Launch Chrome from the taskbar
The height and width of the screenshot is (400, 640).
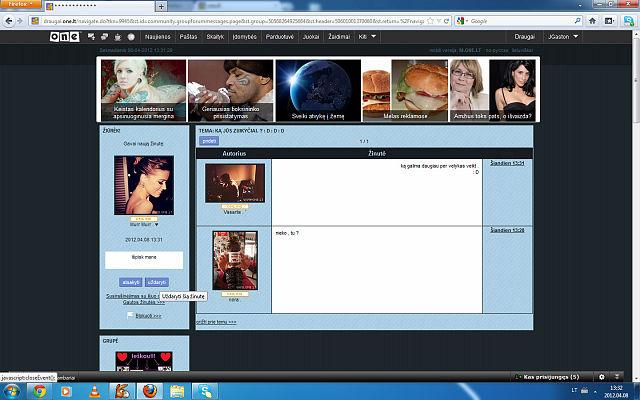[x=40, y=392]
